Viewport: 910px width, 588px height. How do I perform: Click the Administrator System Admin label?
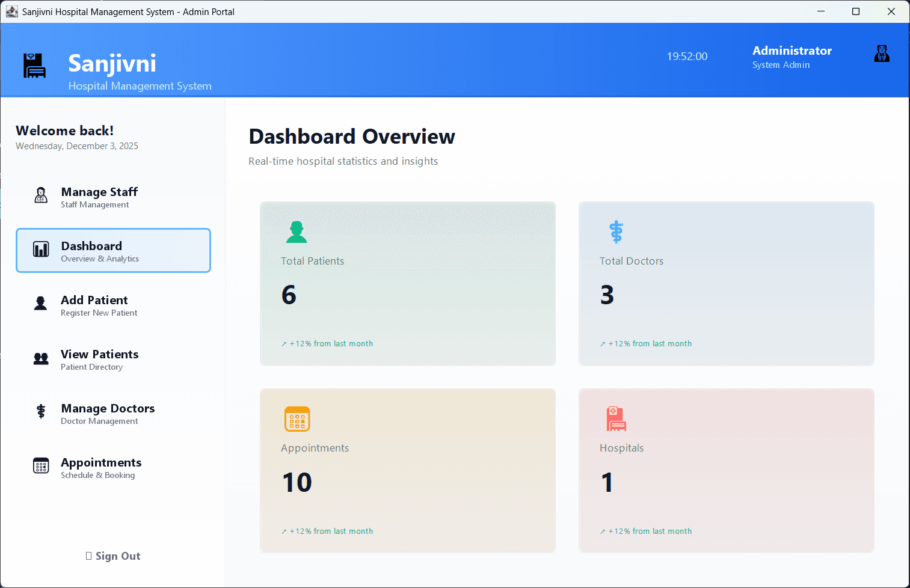pyautogui.click(x=792, y=57)
